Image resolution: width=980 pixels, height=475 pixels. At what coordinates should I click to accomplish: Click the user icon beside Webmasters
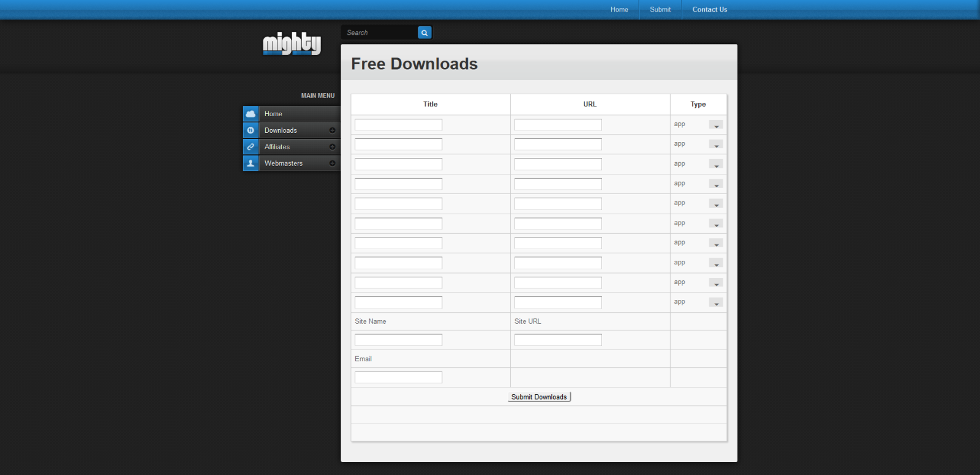pyautogui.click(x=251, y=163)
